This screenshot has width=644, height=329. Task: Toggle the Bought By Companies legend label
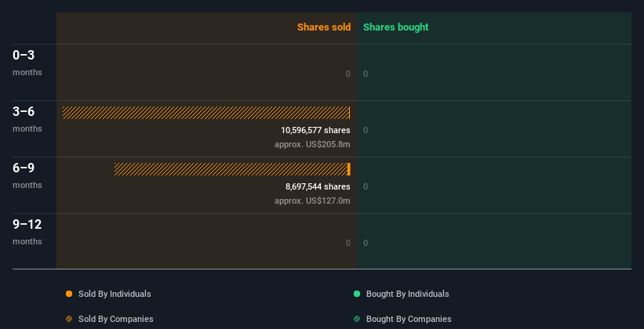pyautogui.click(x=409, y=319)
